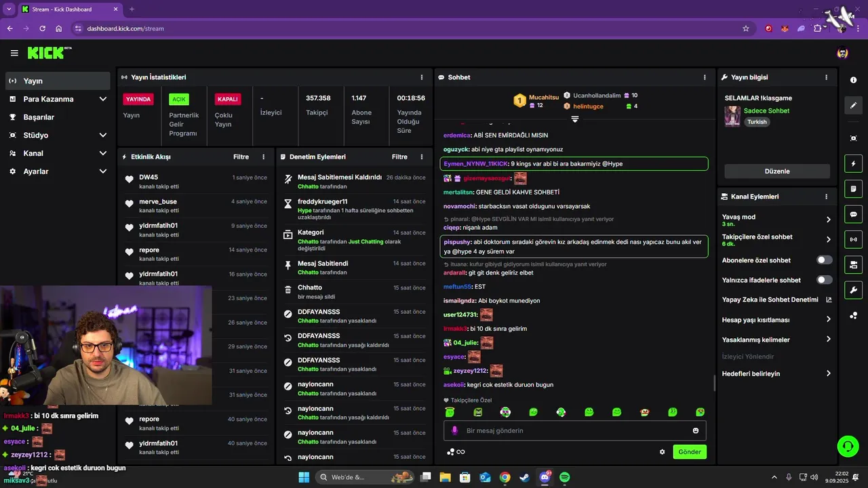Open chat settings gear beside Gönder
Viewport: 868px width, 488px height.
[x=663, y=452]
